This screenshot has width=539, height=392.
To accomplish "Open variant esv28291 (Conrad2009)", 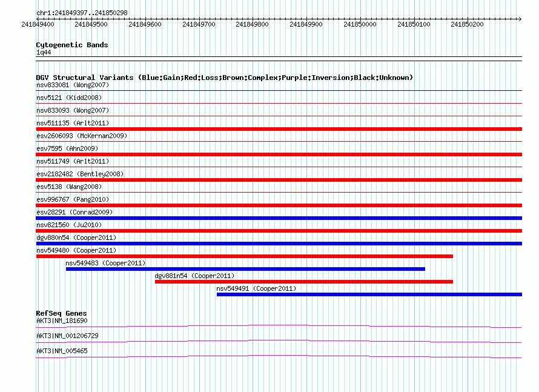I will click(x=74, y=212).
